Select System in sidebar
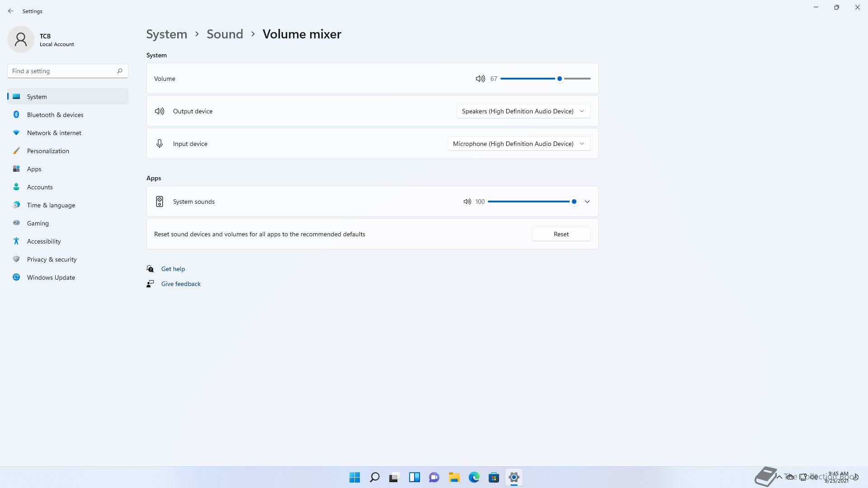Viewport: 868px width, 488px height. pyautogui.click(x=68, y=97)
